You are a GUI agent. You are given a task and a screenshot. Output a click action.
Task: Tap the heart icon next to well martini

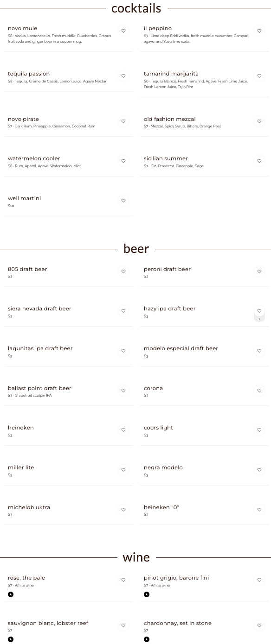[123, 201]
